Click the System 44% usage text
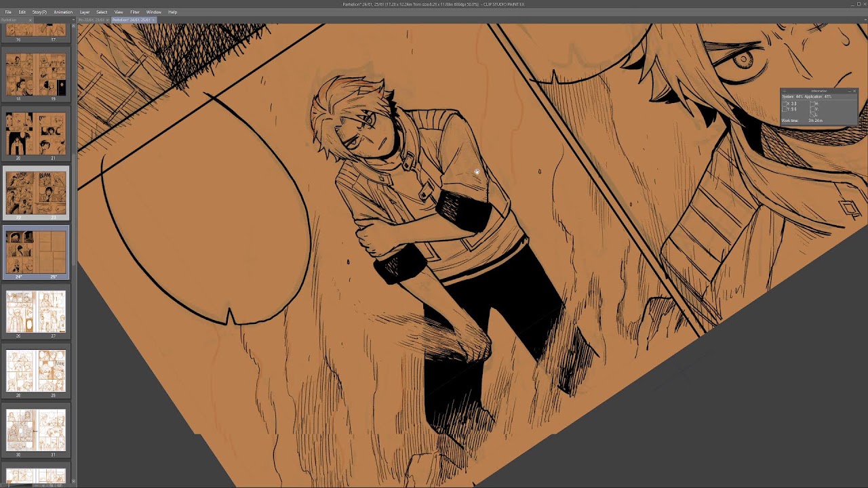Viewport: 868px width, 488px height. 792,97
